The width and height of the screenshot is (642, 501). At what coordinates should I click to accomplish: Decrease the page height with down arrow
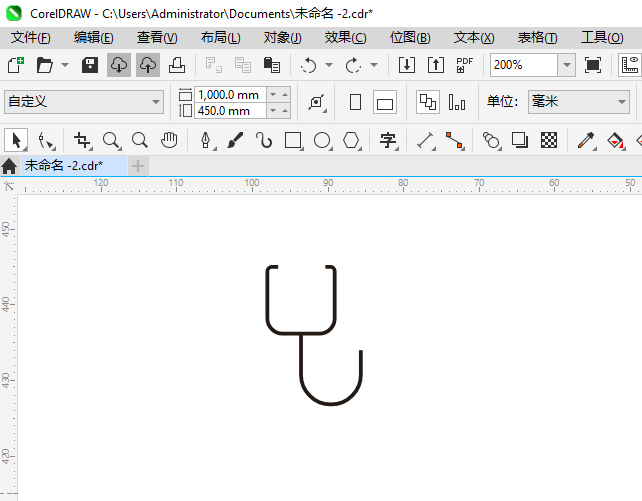click(x=273, y=111)
